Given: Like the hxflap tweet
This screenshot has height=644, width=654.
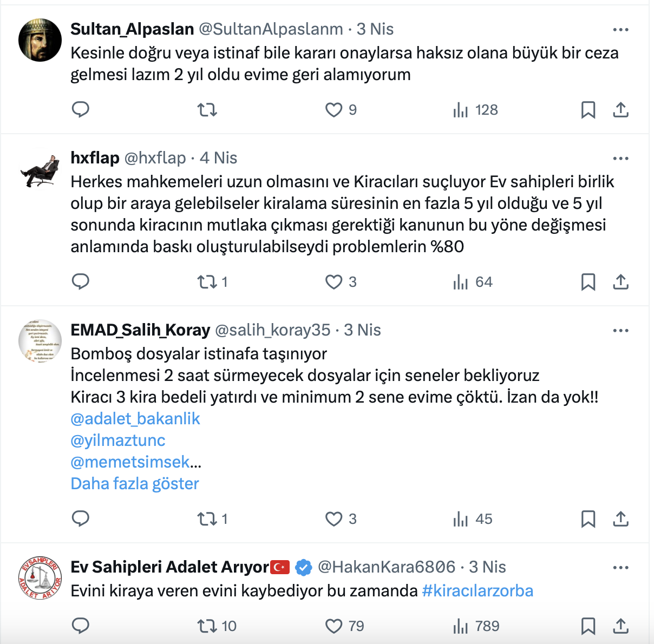Looking at the screenshot, I should tap(334, 282).
